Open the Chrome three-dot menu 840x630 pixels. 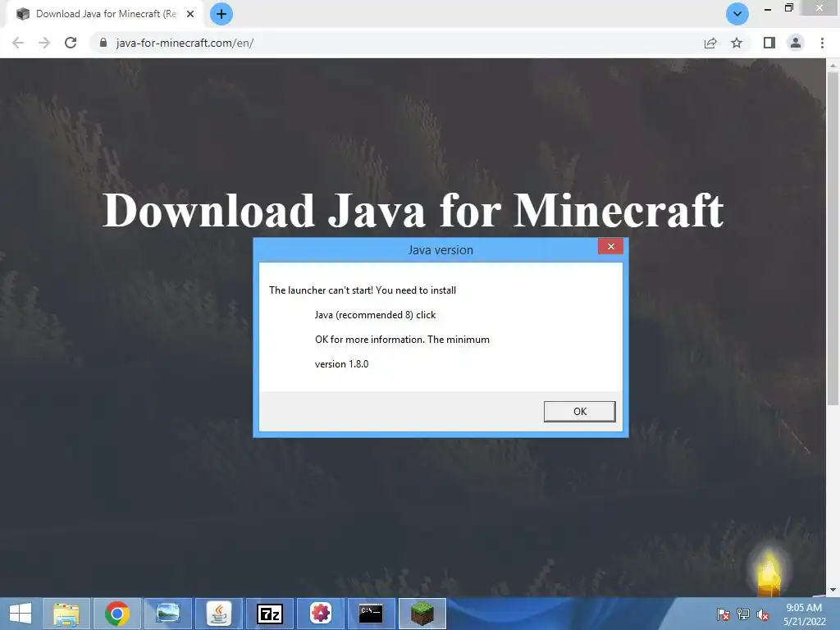tap(822, 43)
